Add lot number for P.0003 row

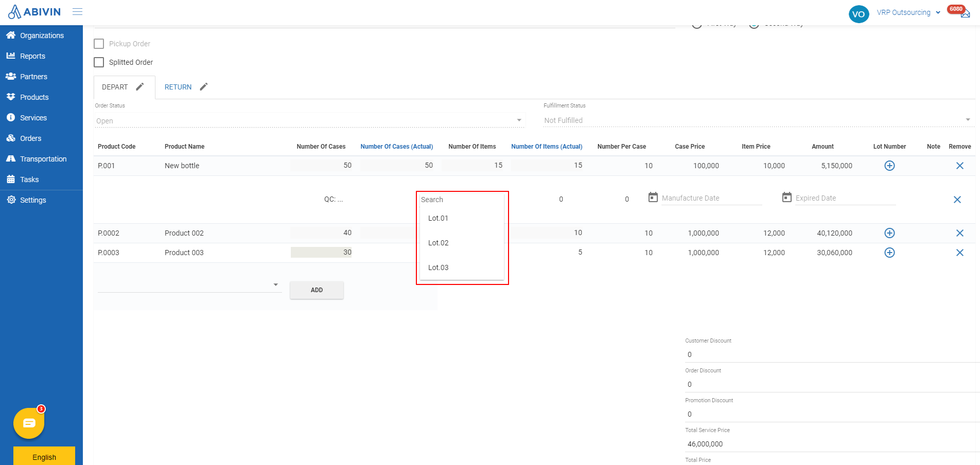[889, 253]
